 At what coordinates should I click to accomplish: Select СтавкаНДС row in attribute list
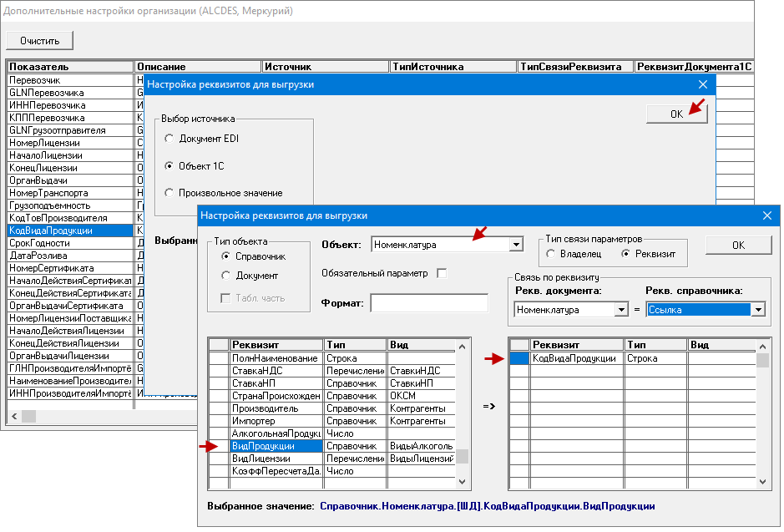tap(332, 371)
